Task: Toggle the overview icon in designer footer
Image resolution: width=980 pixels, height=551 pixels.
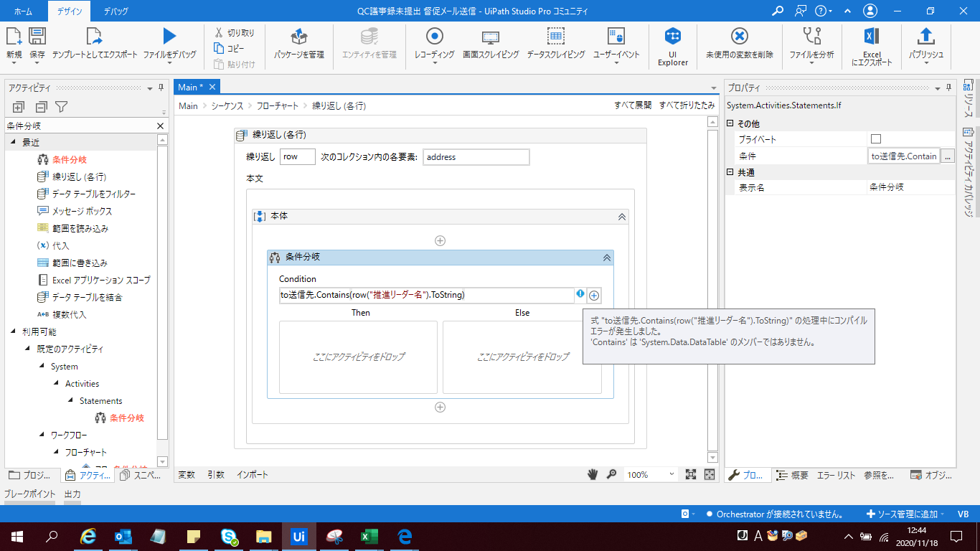Action: click(710, 474)
